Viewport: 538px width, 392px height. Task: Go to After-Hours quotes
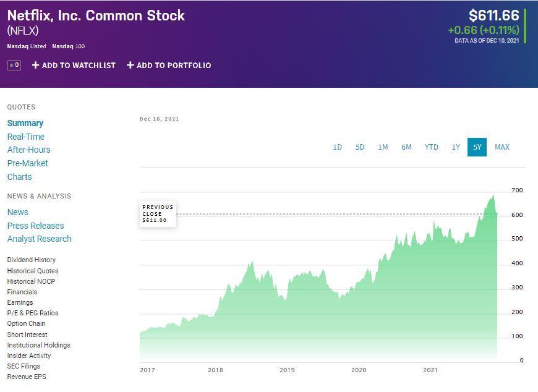tap(29, 150)
